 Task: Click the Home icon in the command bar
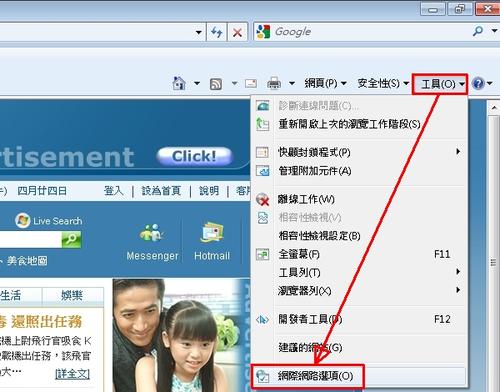(179, 83)
